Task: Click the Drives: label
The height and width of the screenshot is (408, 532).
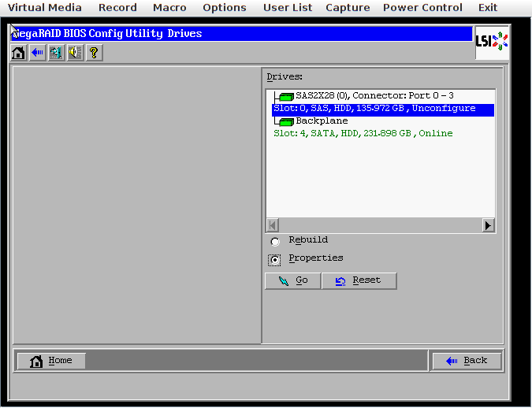Action: [x=285, y=77]
